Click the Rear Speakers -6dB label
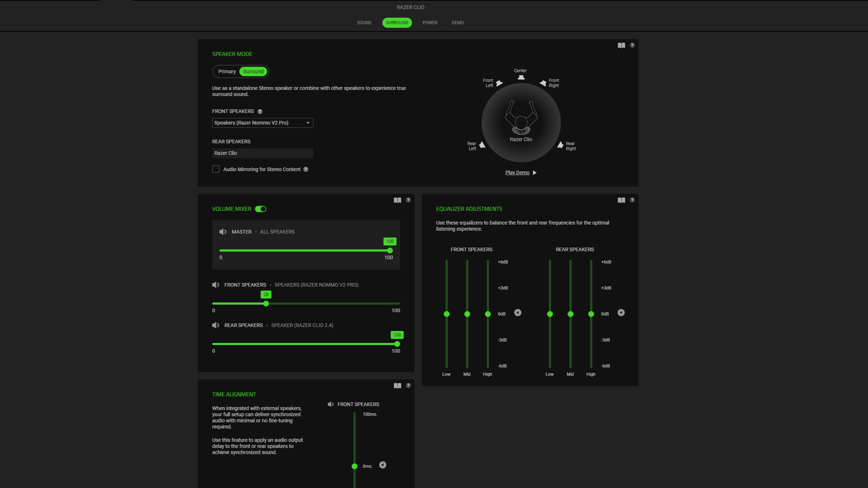The height and width of the screenshot is (488, 868). click(605, 366)
